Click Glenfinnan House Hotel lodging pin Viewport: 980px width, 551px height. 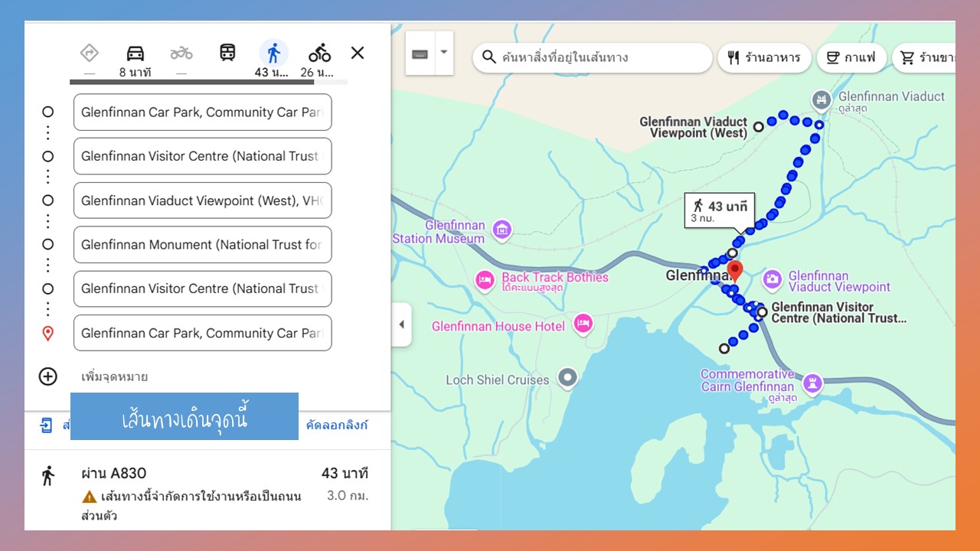583,324
